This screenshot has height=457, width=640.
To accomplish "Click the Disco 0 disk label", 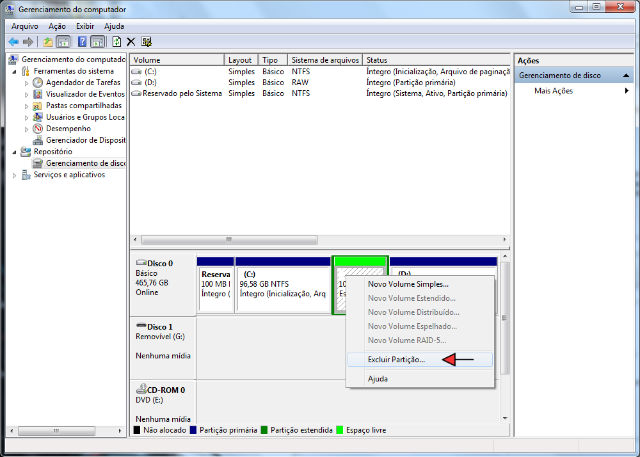I will (x=160, y=263).
